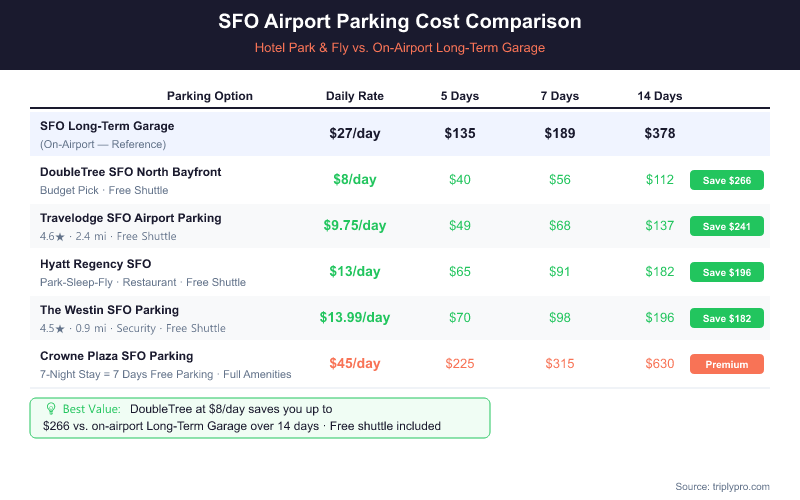Click the SFO Long-Term Garage reference title
Image resolution: width=800 pixels, height=500 pixels.
pyautogui.click(x=107, y=126)
